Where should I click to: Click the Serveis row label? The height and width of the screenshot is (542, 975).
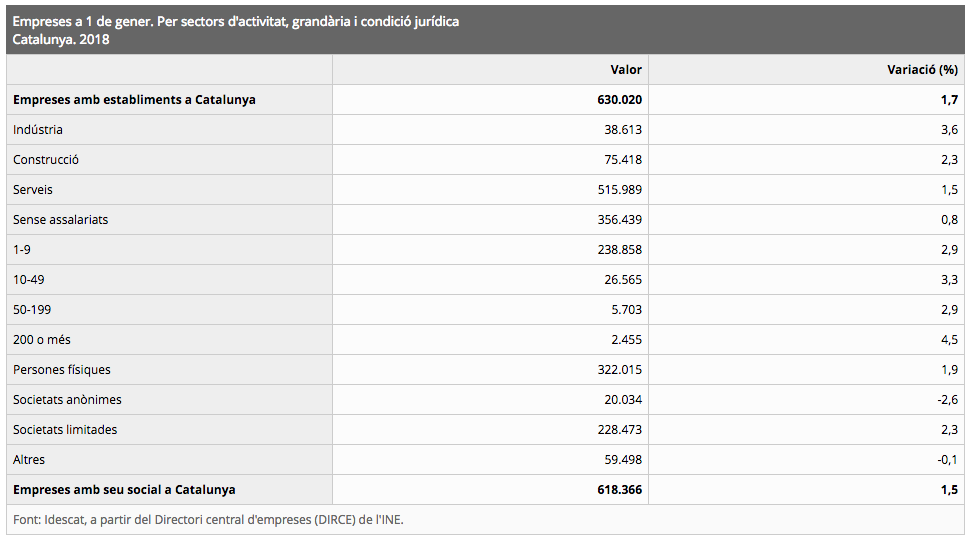pos(33,190)
